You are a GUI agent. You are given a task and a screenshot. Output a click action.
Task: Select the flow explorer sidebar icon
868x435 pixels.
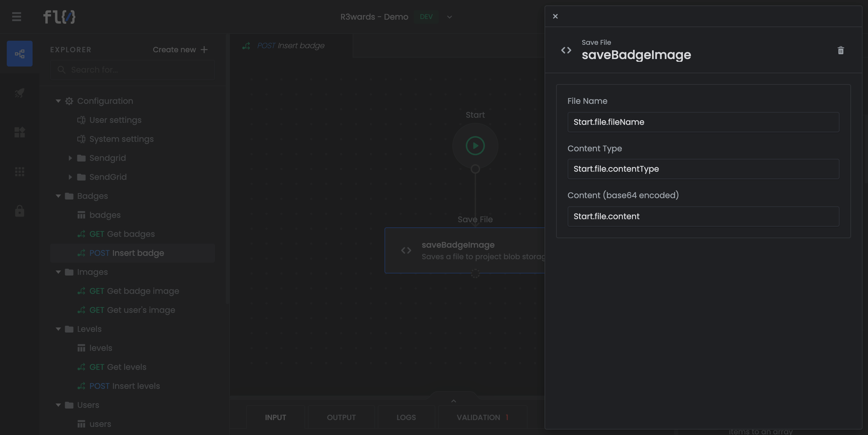click(20, 54)
